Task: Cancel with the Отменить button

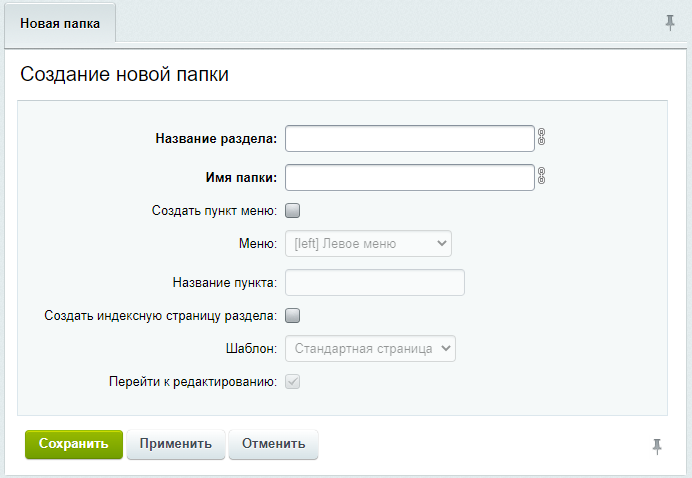Action: 273,444
